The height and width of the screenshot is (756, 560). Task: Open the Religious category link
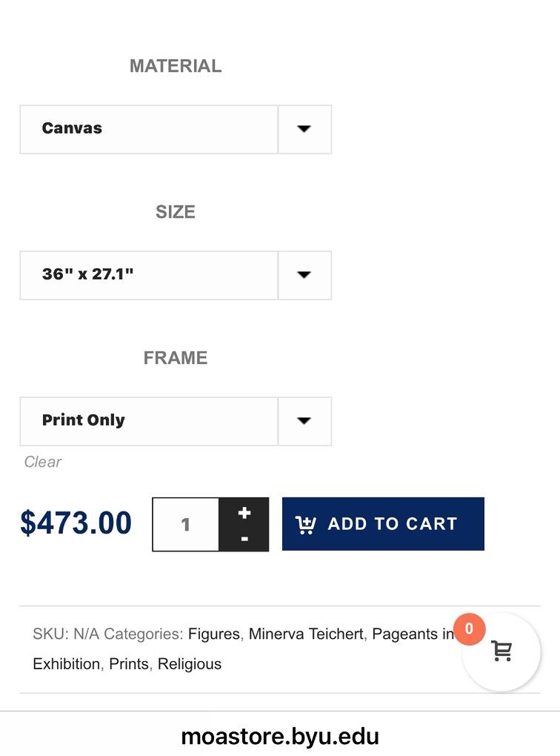pyautogui.click(x=190, y=664)
